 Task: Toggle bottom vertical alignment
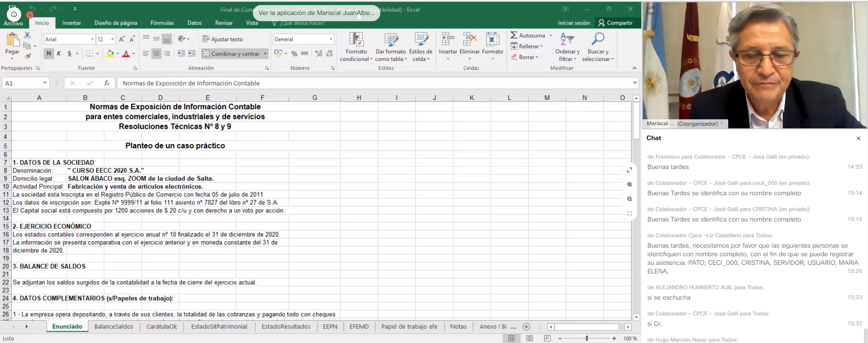pos(167,39)
